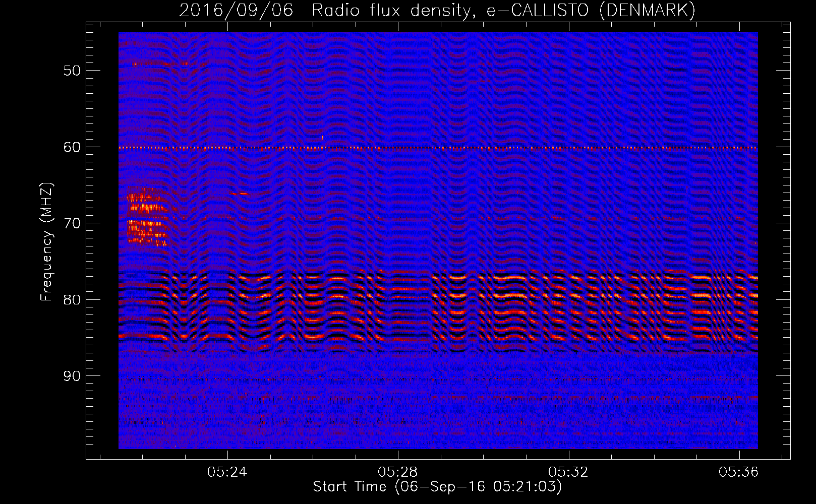The width and height of the screenshot is (816, 504).
Task: Click the 05:36 time tick label
Action: click(739, 472)
